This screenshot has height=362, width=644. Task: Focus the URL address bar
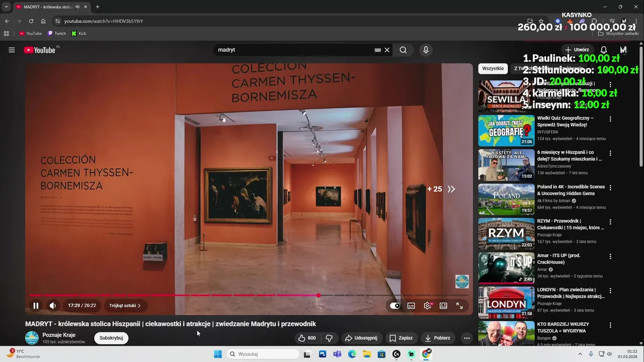pos(287,21)
